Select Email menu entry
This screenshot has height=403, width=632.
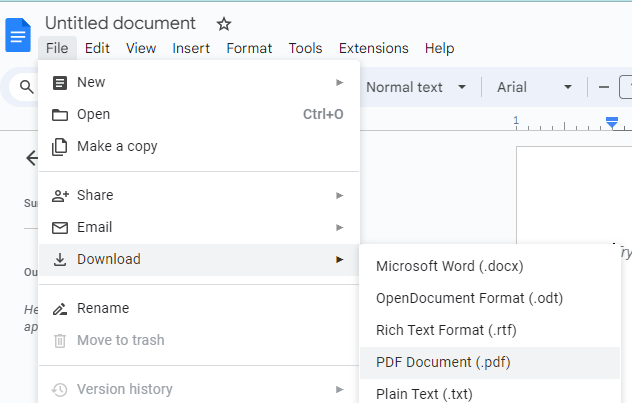[199, 228]
